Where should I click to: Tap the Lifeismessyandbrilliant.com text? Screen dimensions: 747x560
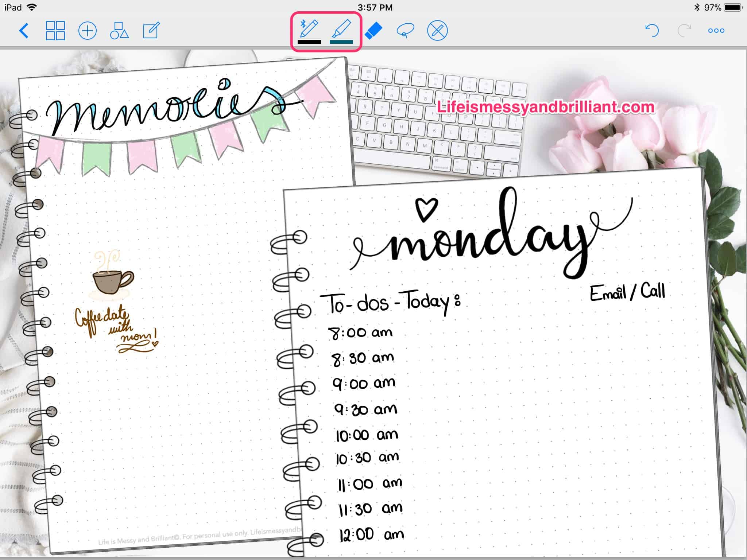click(546, 107)
